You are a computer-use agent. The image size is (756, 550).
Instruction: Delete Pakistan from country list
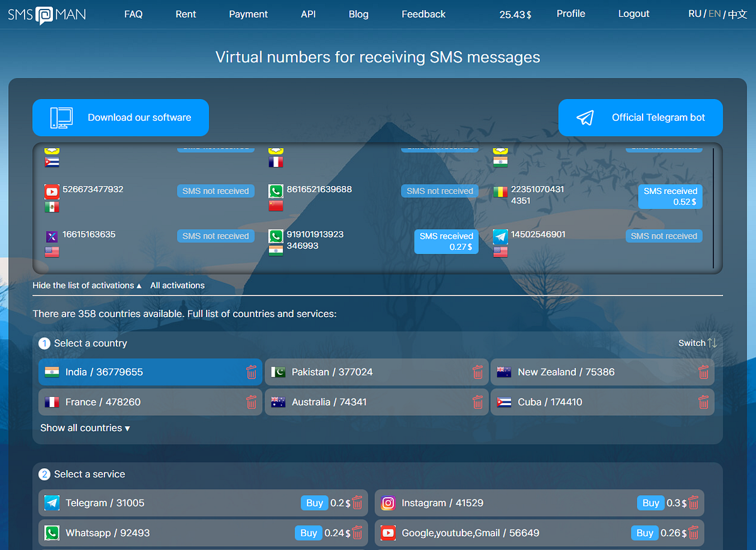pyautogui.click(x=478, y=372)
